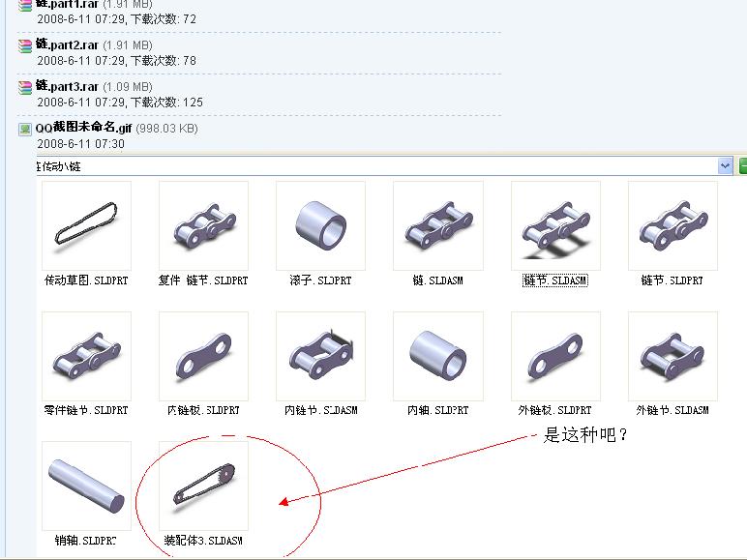Select the 外链板.SLDPRT thumbnail
This screenshot has width=747, height=560.
click(555, 356)
